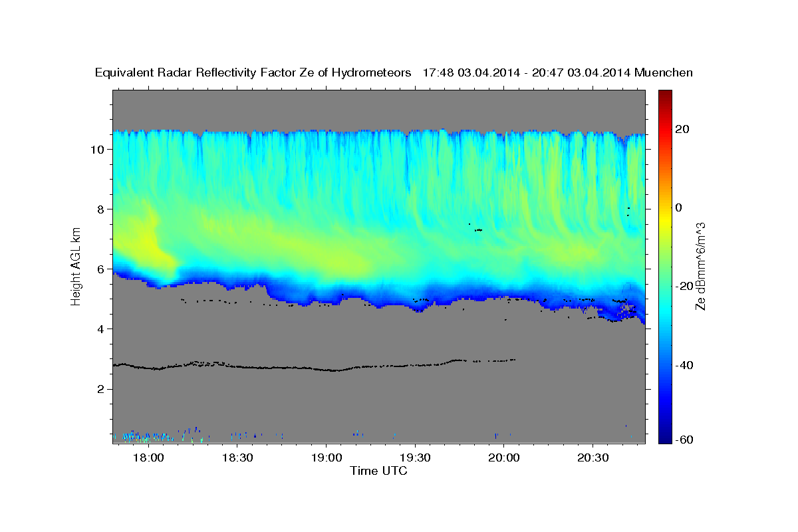Click the dark red top of the colorbar
The width and height of the screenshot is (798, 532).
tap(665, 94)
